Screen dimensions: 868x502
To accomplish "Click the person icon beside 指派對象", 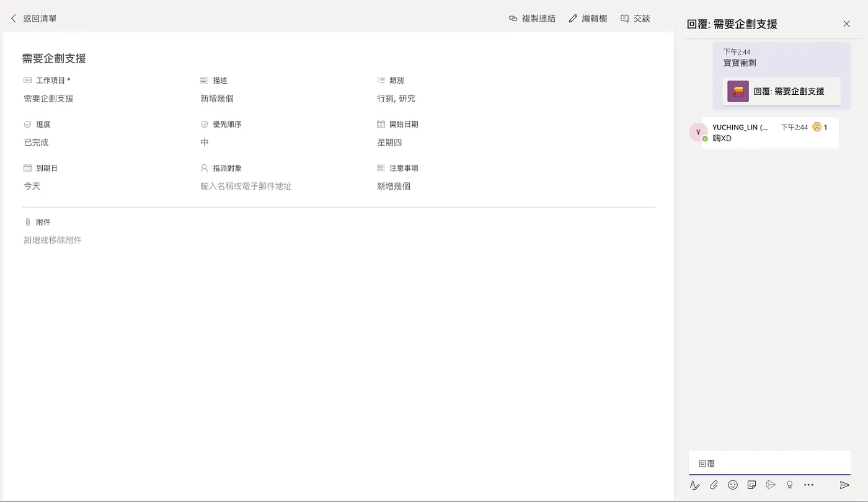I will tap(205, 168).
